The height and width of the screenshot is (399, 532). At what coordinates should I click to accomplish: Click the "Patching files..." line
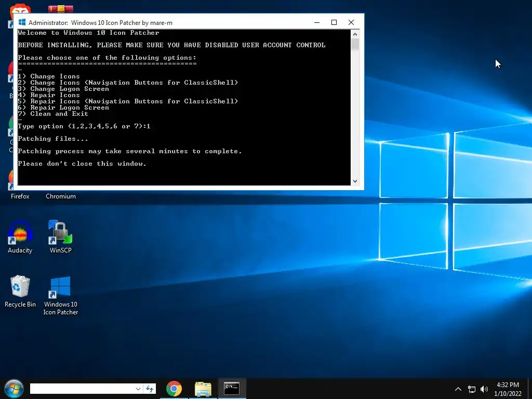tap(53, 139)
